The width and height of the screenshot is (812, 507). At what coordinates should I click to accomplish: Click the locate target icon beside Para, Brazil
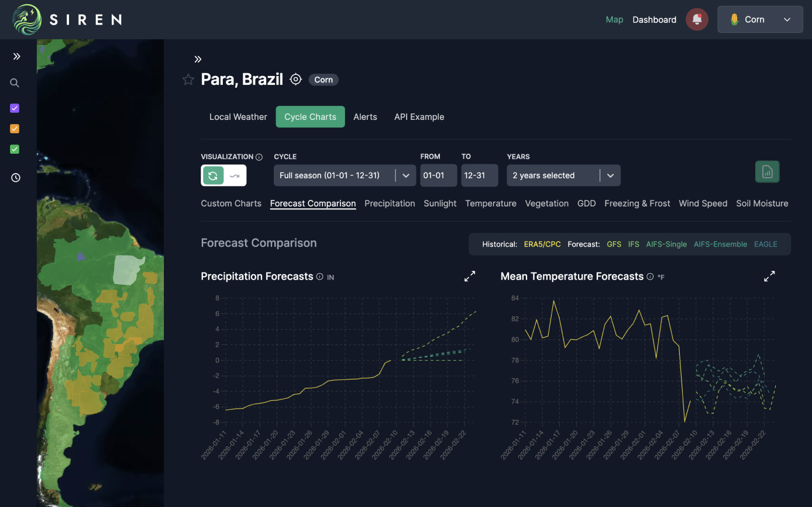tap(296, 80)
